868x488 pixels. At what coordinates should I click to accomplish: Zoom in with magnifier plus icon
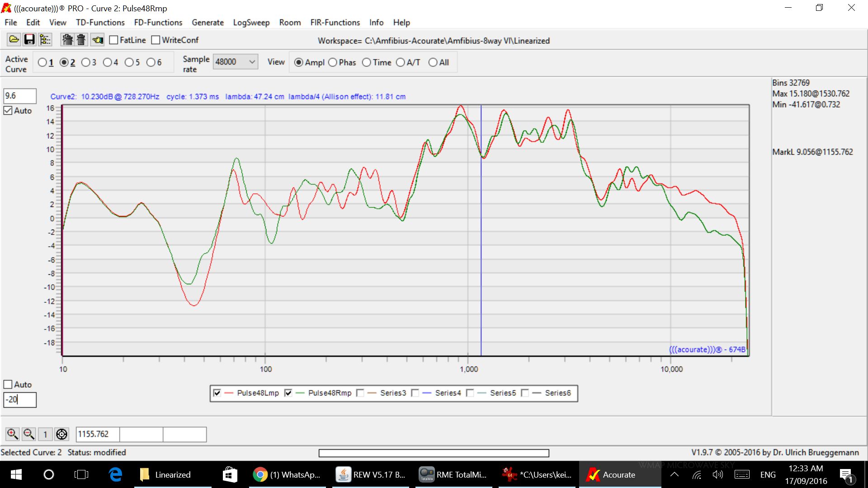tap(12, 434)
